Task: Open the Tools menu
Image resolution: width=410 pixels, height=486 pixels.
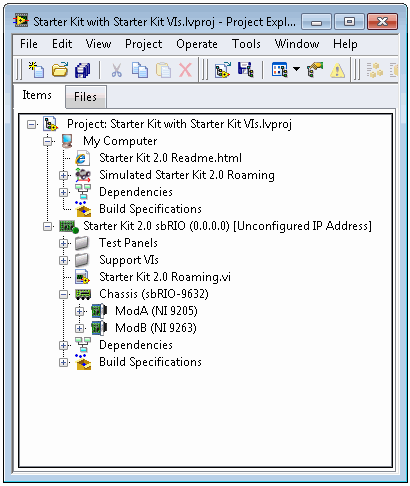Action: point(246,44)
